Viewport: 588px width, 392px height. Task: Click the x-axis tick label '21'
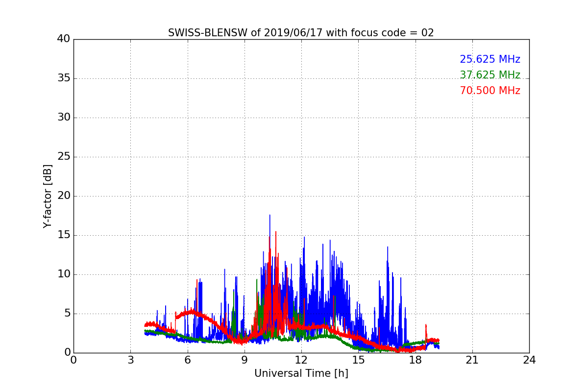[472, 360]
